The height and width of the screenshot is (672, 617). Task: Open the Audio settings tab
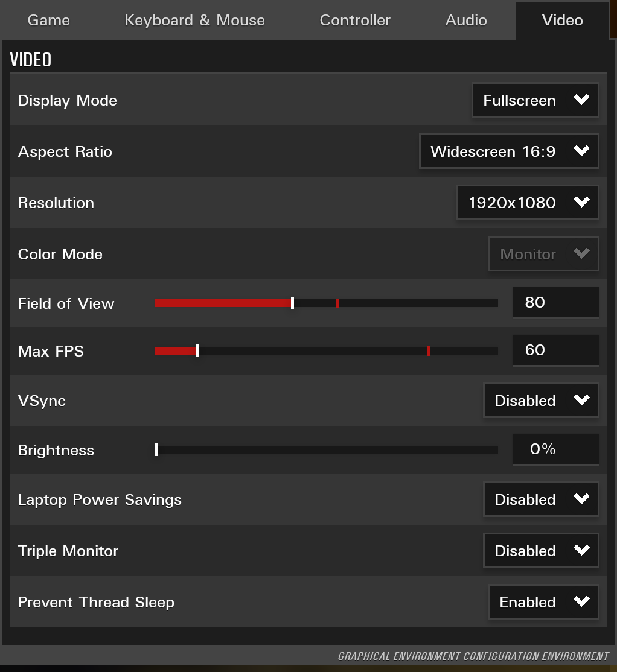(x=466, y=21)
